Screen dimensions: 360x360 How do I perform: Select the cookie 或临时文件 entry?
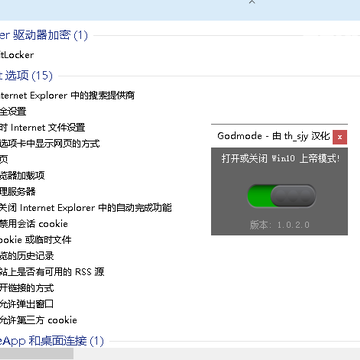tap(36, 240)
